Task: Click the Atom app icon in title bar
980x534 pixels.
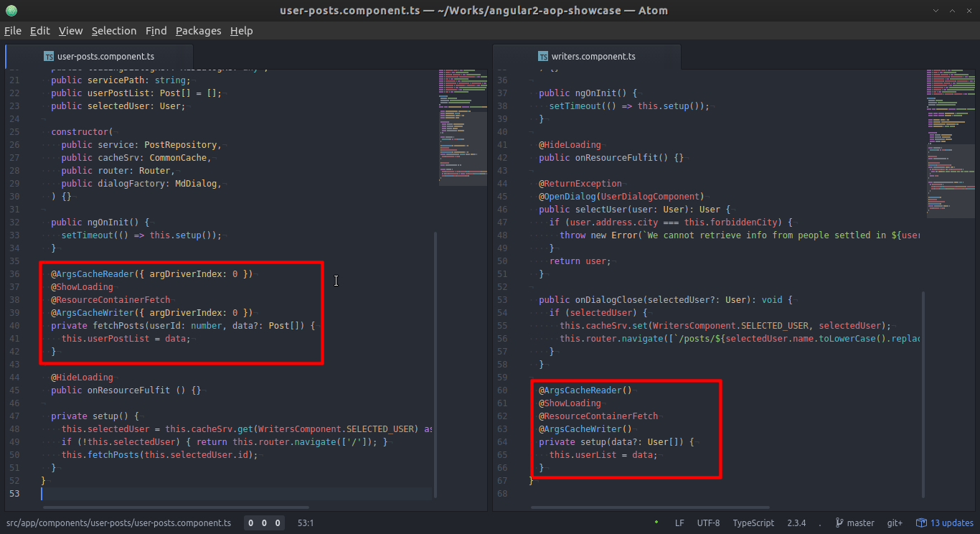Action: point(11,11)
